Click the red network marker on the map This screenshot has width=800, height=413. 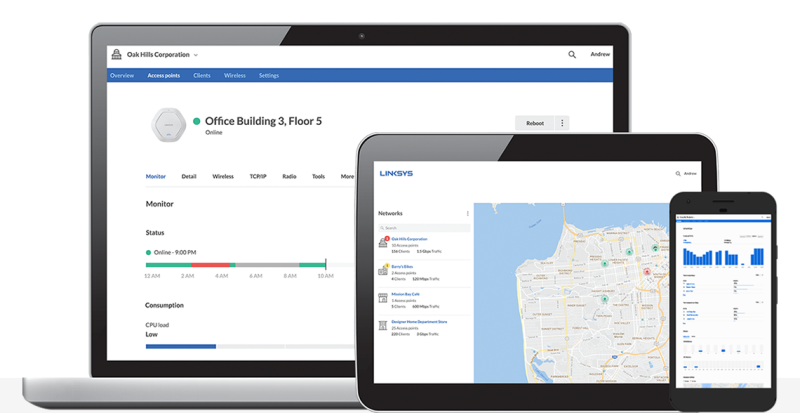tap(647, 272)
